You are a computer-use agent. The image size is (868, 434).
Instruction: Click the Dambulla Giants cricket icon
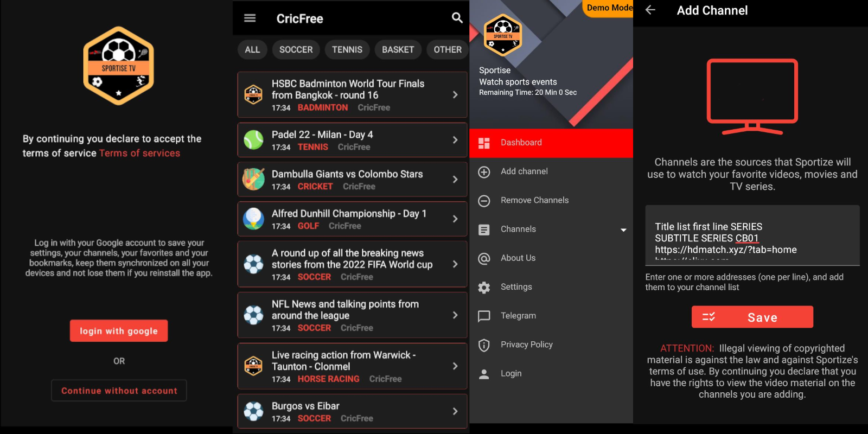coord(253,179)
